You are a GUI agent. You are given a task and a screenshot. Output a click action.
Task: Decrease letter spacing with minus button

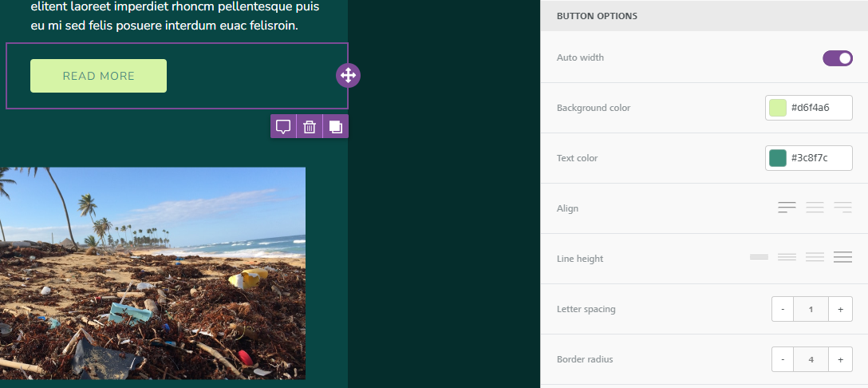pyautogui.click(x=783, y=309)
